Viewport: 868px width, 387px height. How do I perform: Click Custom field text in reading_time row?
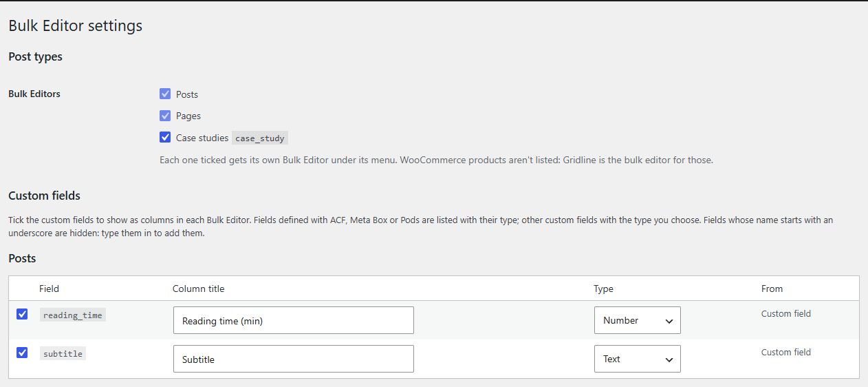tap(786, 313)
